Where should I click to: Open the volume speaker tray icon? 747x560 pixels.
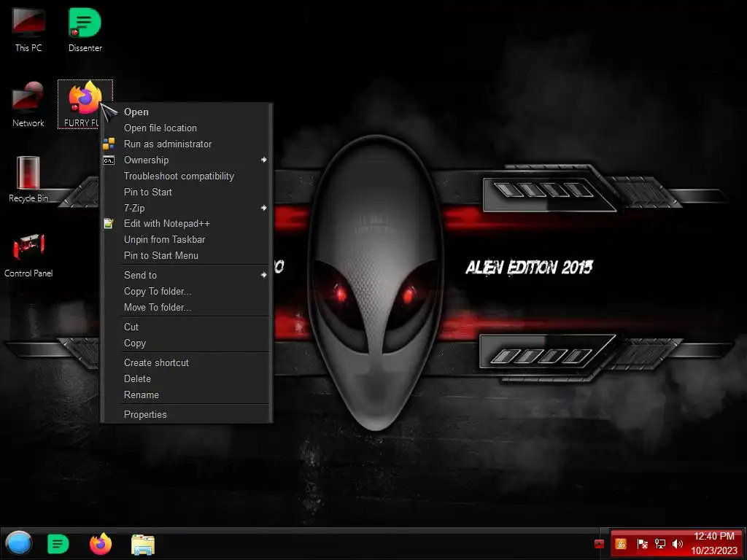pyautogui.click(x=678, y=544)
